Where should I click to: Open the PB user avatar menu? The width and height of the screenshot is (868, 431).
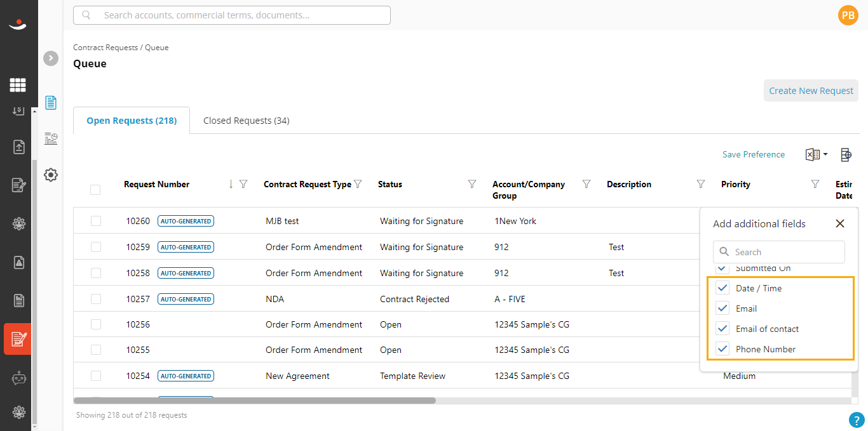click(x=848, y=15)
